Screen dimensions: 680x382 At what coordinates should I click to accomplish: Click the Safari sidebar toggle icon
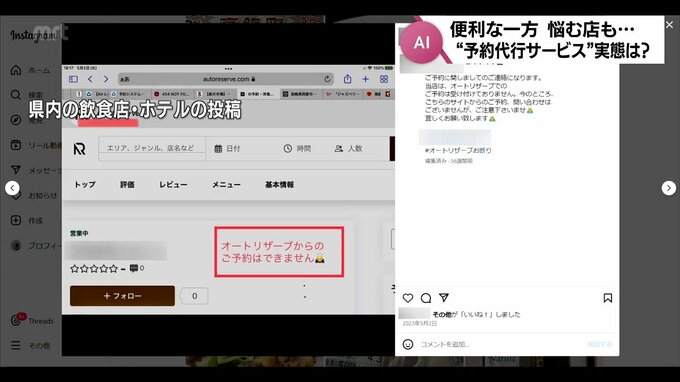click(x=73, y=79)
